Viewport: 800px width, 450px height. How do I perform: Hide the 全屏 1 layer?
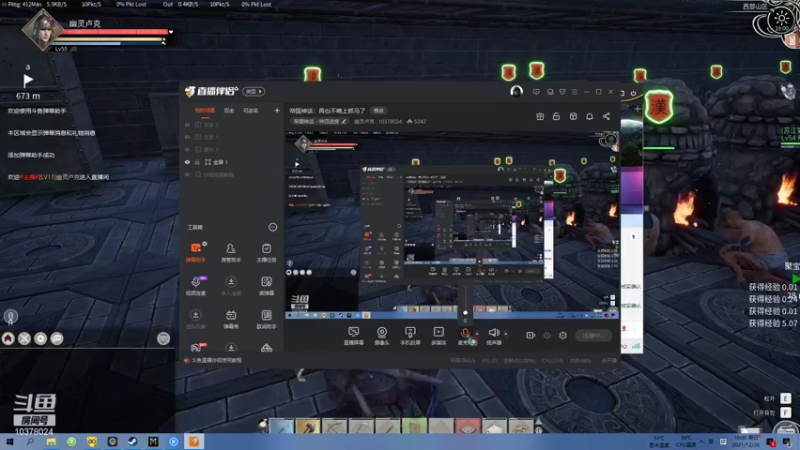[187, 162]
